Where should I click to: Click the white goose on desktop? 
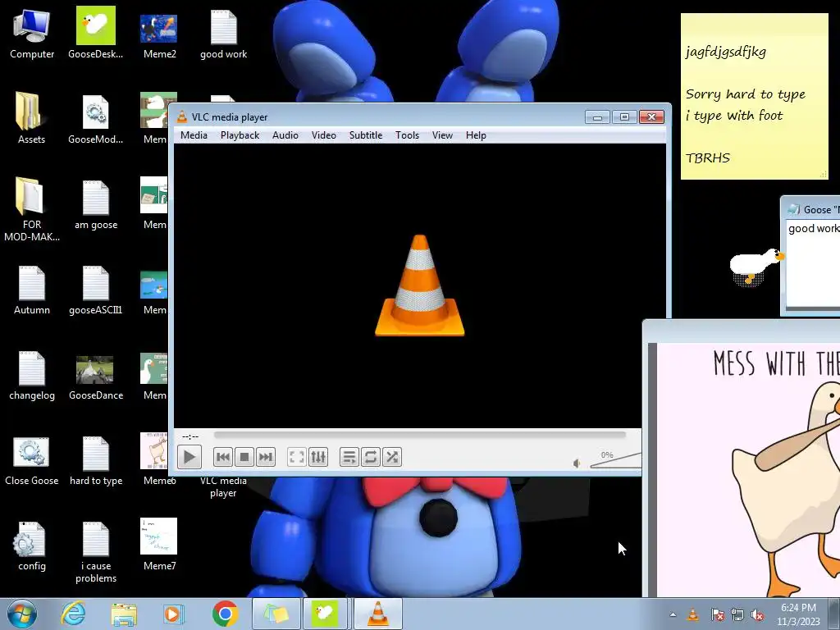tap(756, 267)
